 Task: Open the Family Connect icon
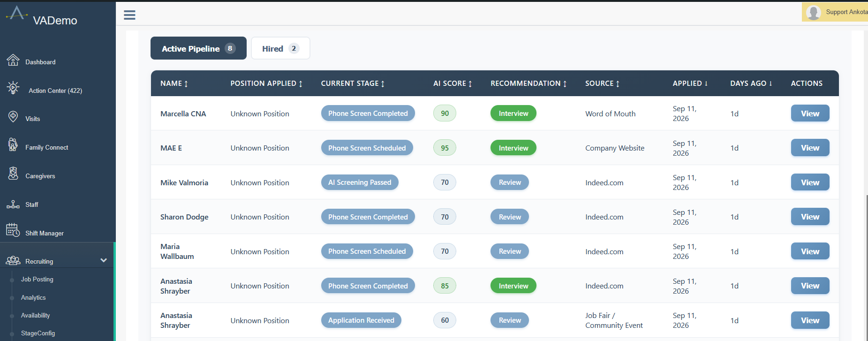(13, 145)
